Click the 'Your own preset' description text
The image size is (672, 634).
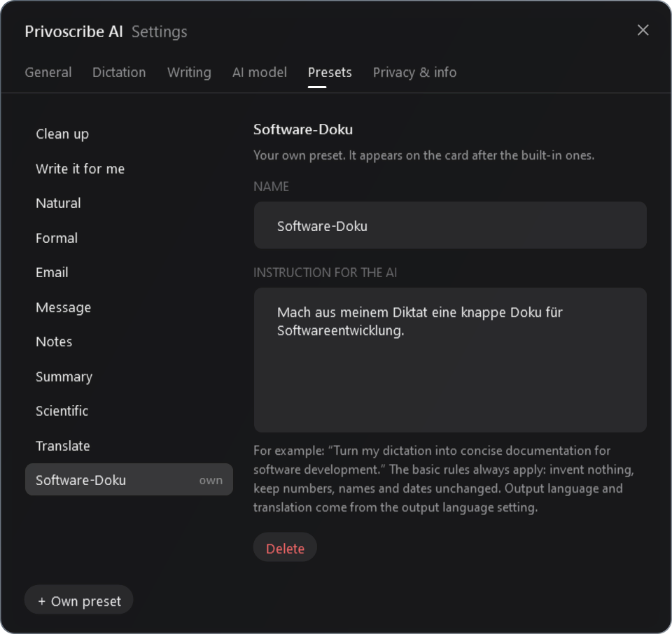point(424,155)
